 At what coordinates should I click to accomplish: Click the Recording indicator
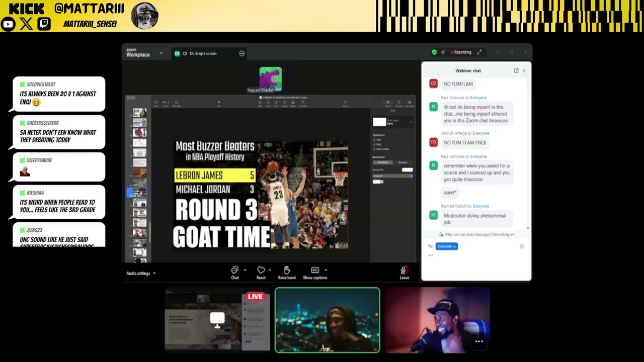[461, 52]
